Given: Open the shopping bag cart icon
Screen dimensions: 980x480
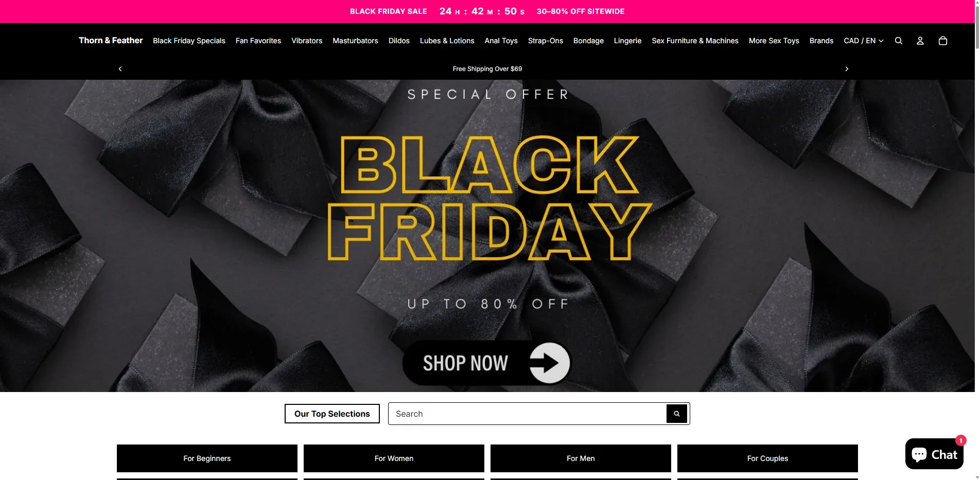Looking at the screenshot, I should pyautogui.click(x=943, y=41).
